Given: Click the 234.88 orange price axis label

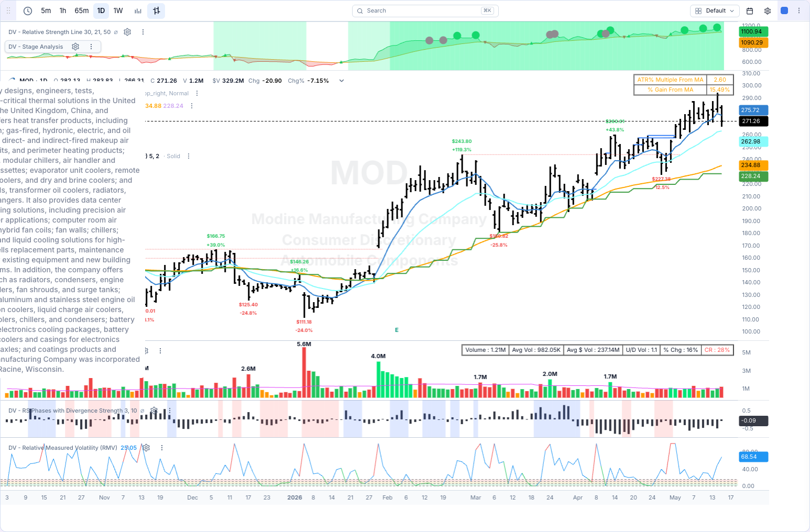Looking at the screenshot, I should coord(754,165).
